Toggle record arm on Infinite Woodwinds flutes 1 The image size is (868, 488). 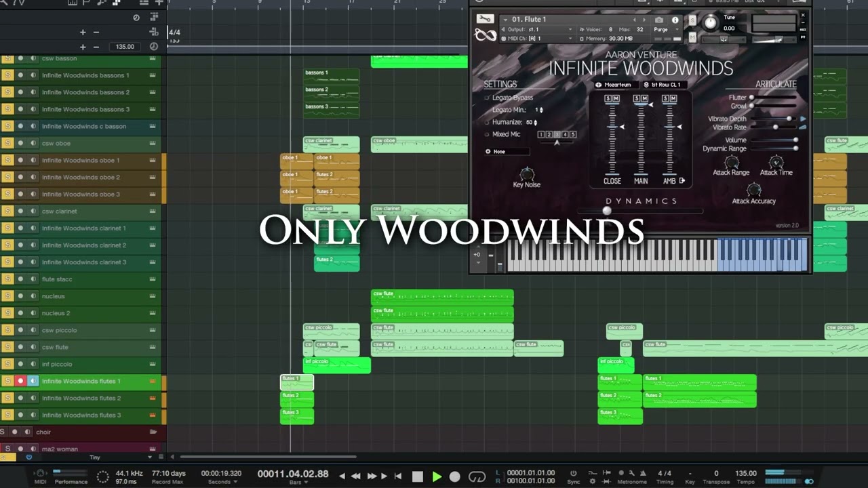point(20,381)
